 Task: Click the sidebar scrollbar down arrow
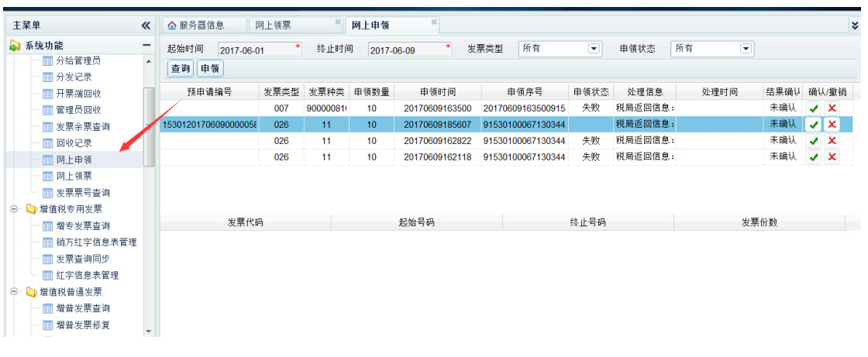(x=148, y=331)
